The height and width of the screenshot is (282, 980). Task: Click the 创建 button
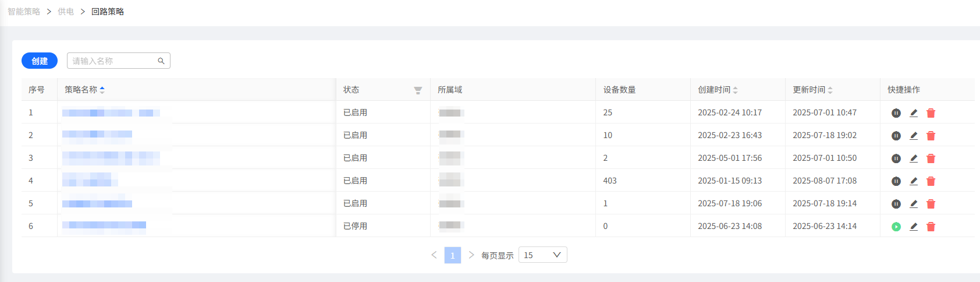[x=40, y=61]
